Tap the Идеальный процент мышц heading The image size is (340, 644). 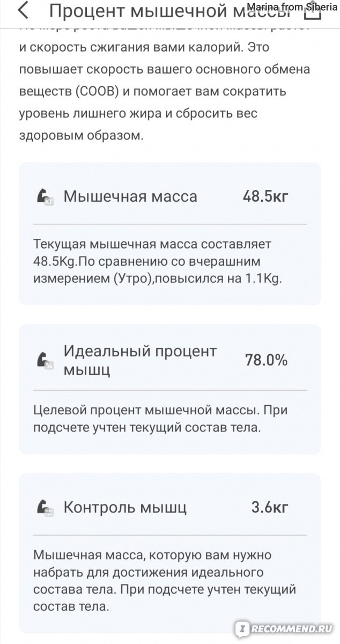[x=140, y=360]
